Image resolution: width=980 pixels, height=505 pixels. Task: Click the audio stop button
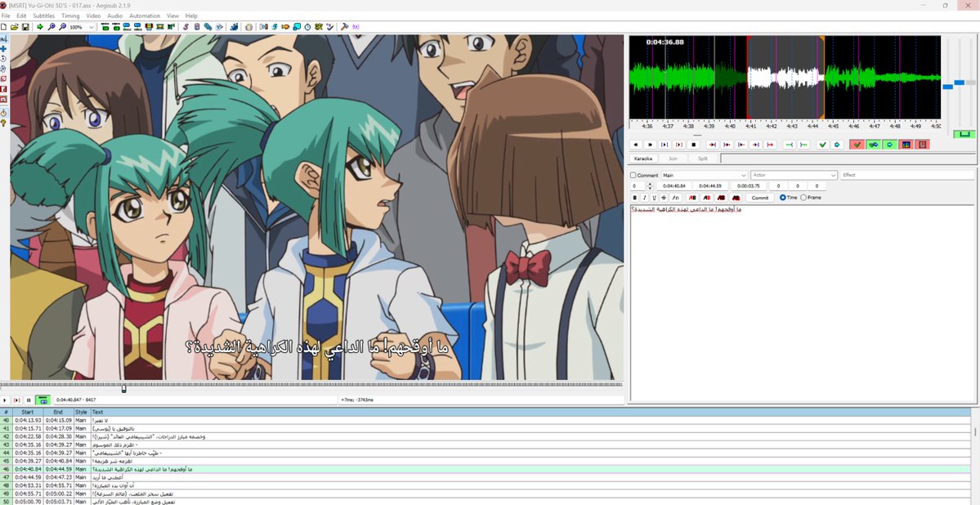(x=694, y=145)
